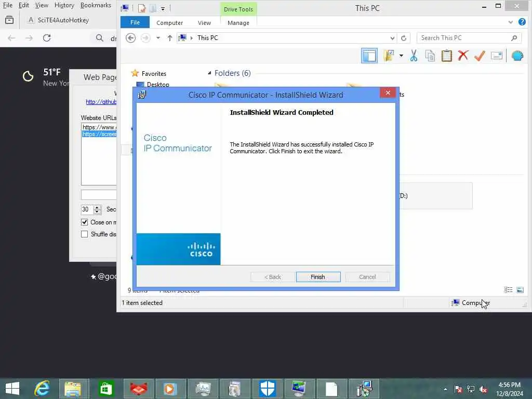The height and width of the screenshot is (399, 532).
Task: Open Explorer Help question mark icon
Action: 522,22
